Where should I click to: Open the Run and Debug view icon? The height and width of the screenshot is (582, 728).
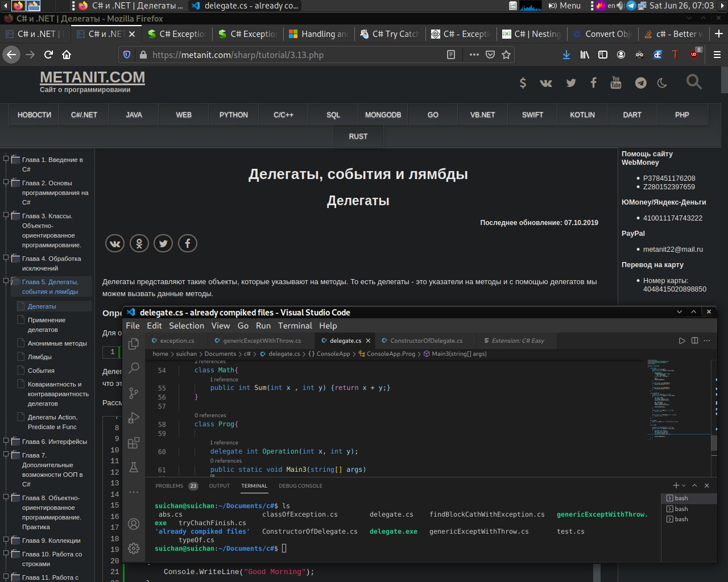click(134, 418)
